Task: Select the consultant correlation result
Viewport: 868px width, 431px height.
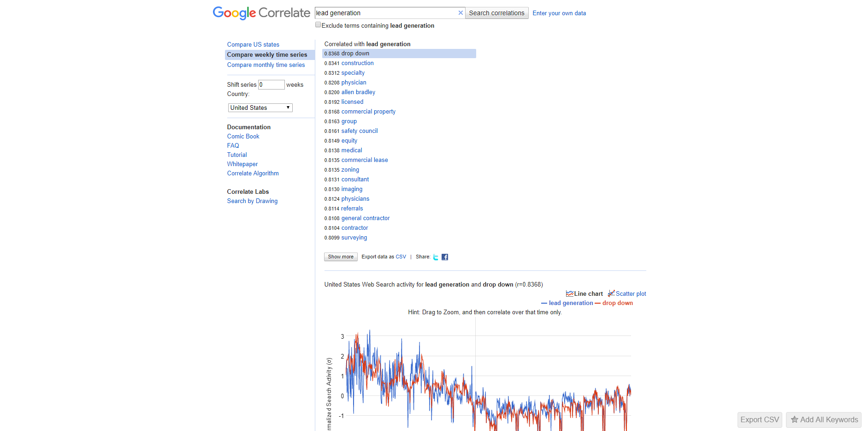Action: click(355, 180)
